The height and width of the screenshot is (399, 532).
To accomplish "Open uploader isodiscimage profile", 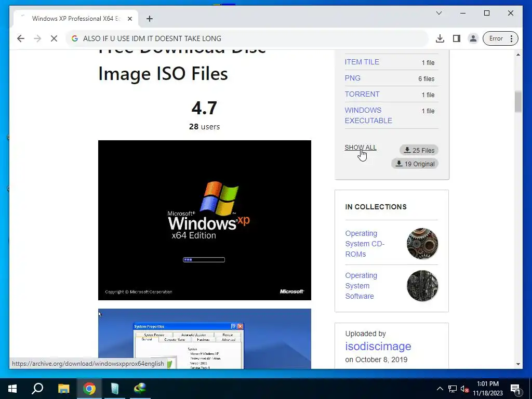I will point(378,346).
